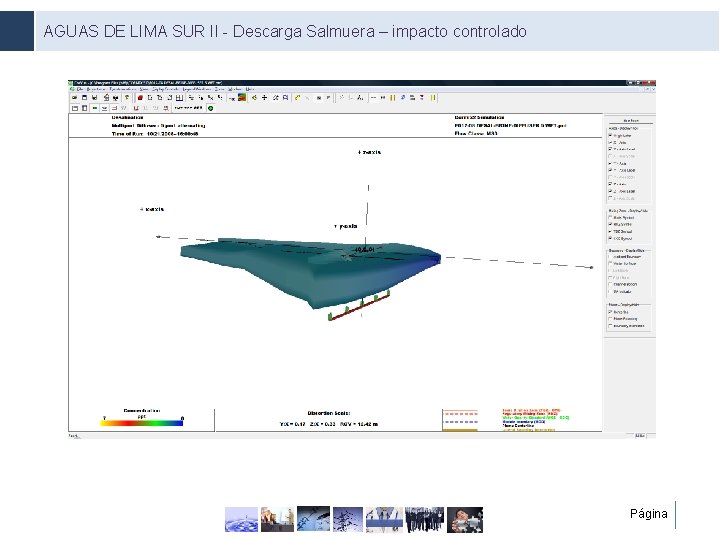Screen dimensions: 720x540
Task: Click the red icon in second toolbar row
Action: 136,108
